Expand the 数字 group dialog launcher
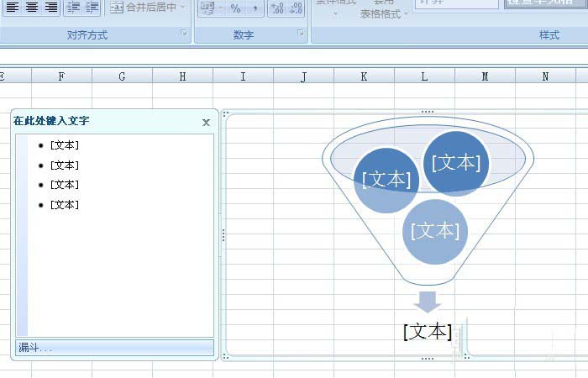Screen dimensions: 588x378 pos(300,34)
